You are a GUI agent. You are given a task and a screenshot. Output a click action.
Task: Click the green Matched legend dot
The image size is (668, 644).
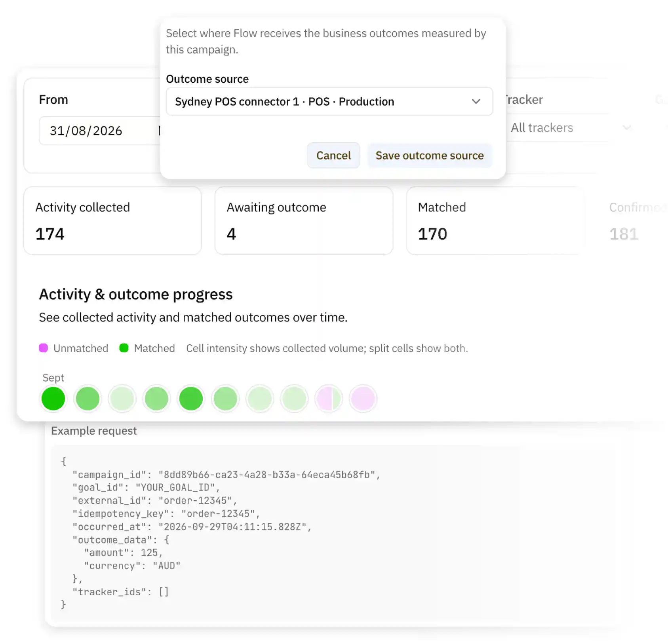click(x=124, y=348)
